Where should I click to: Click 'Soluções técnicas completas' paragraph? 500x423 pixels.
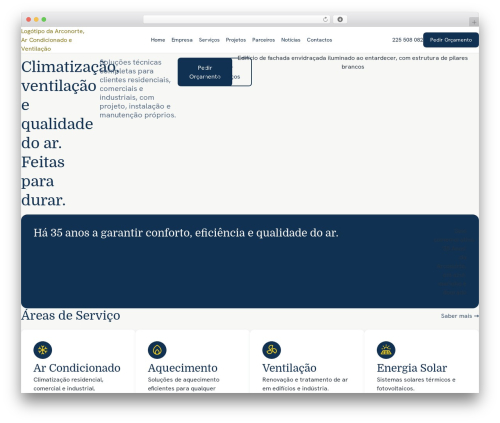point(138,89)
